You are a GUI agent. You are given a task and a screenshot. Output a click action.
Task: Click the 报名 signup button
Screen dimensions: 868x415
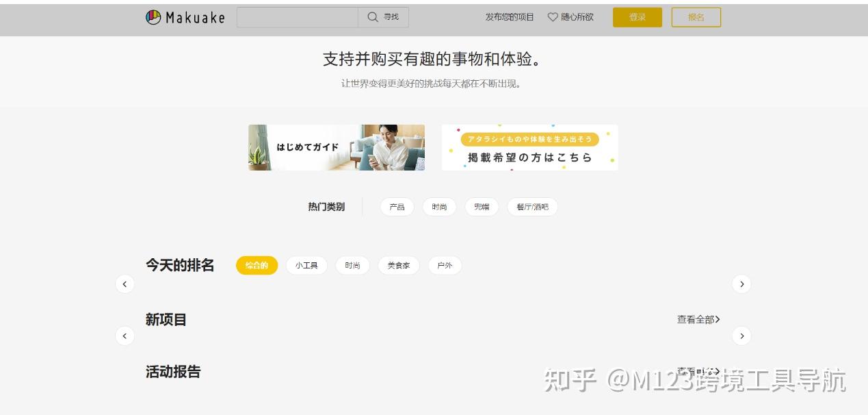click(x=695, y=17)
